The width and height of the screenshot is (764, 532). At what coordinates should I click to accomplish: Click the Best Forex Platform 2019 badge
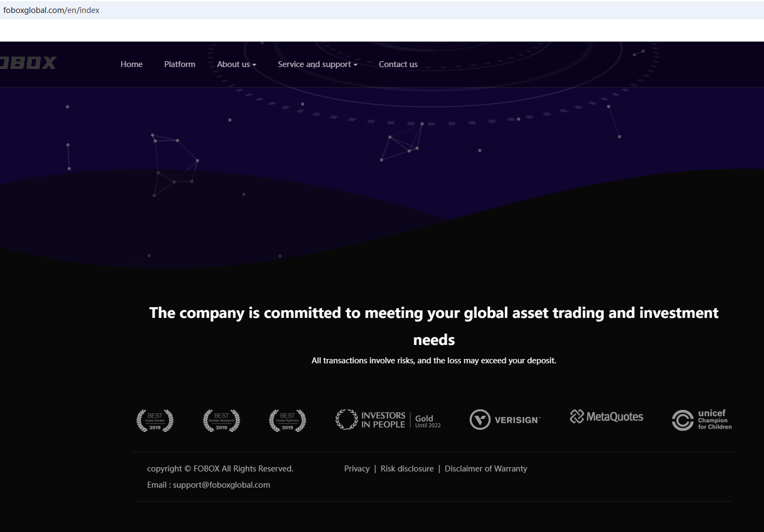click(287, 420)
